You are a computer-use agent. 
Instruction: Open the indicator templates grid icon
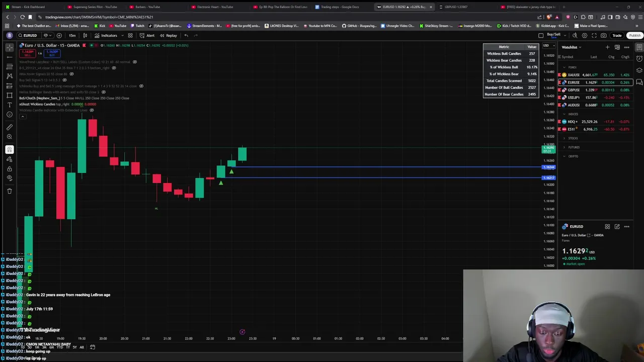pos(130,35)
